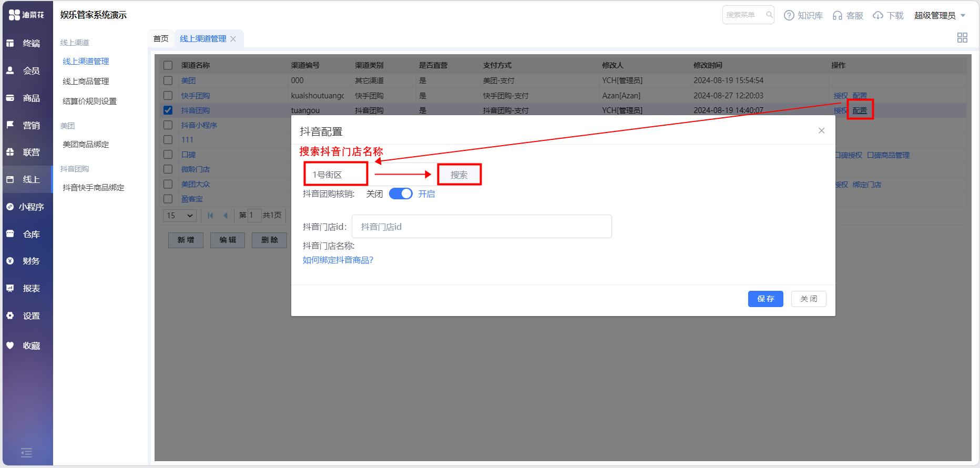The image size is (980, 468).
Task: Open the 小程序 sidebar section
Action: 26,207
